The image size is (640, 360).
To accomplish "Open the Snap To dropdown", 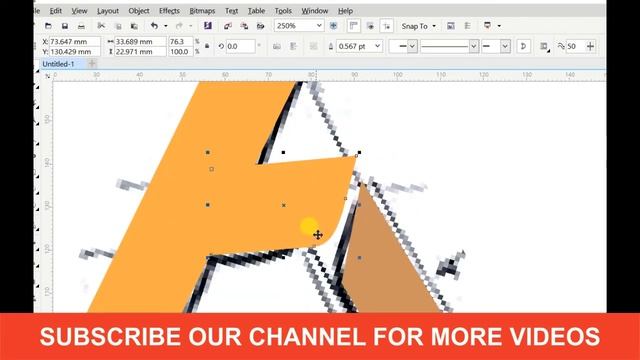I will pyautogui.click(x=418, y=26).
